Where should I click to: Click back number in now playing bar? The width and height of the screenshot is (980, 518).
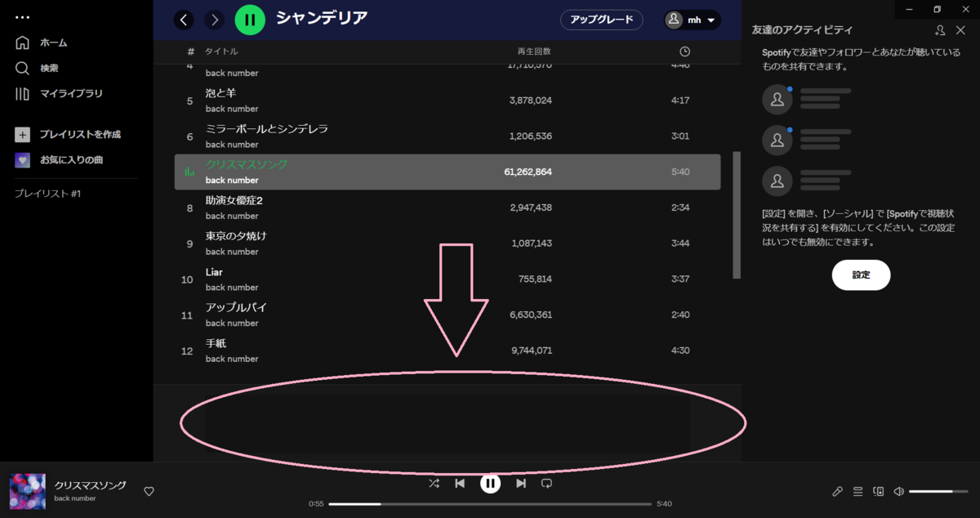point(75,498)
